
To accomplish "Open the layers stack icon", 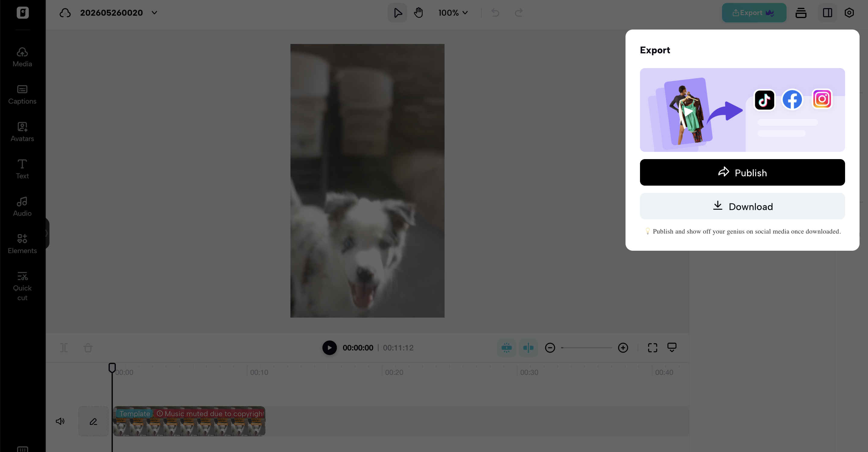I will coord(801,13).
